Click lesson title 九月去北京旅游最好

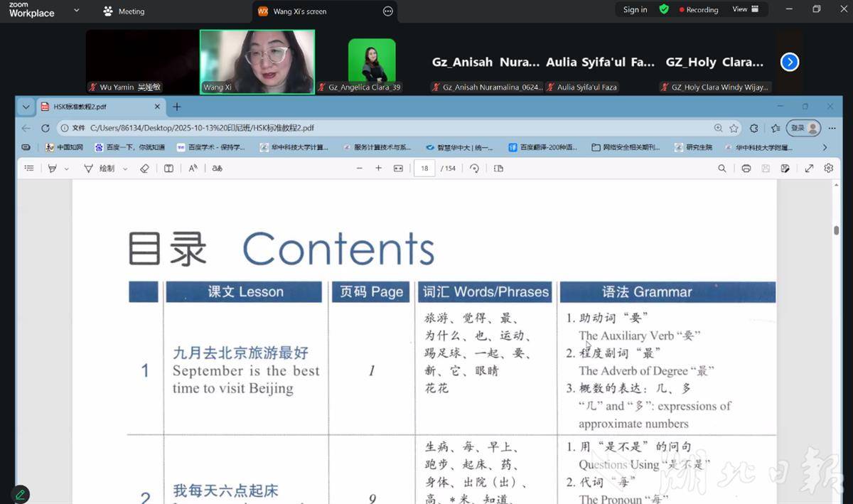pyautogui.click(x=241, y=353)
